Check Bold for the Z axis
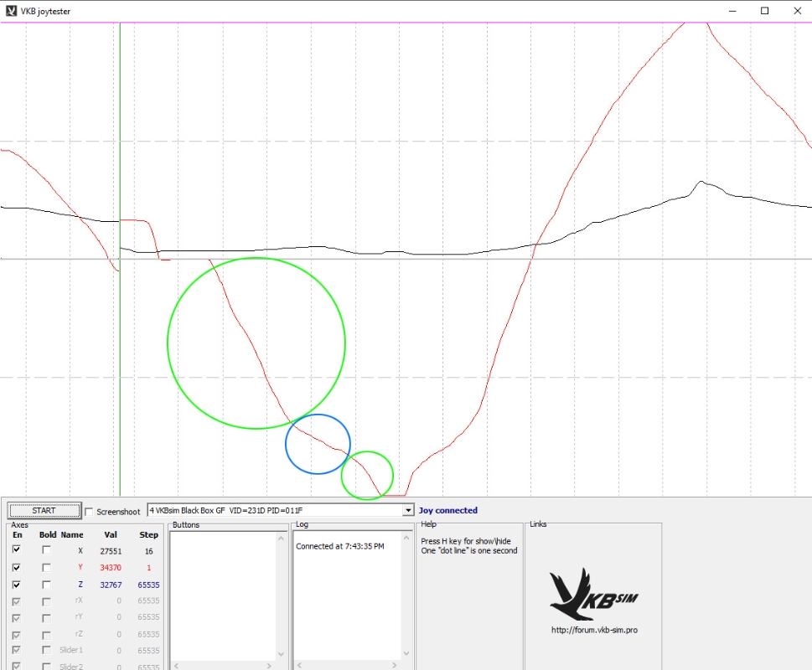The image size is (812, 670). pyautogui.click(x=46, y=584)
